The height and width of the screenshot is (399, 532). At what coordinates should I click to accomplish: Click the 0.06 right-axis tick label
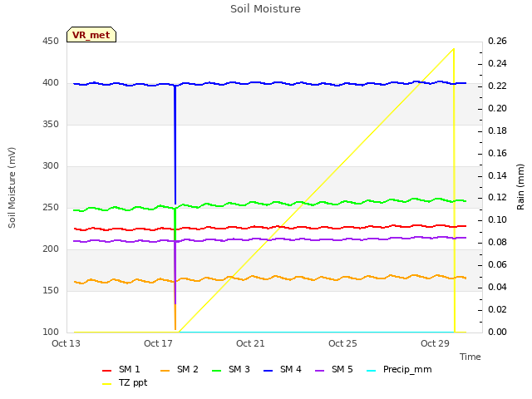(497, 264)
